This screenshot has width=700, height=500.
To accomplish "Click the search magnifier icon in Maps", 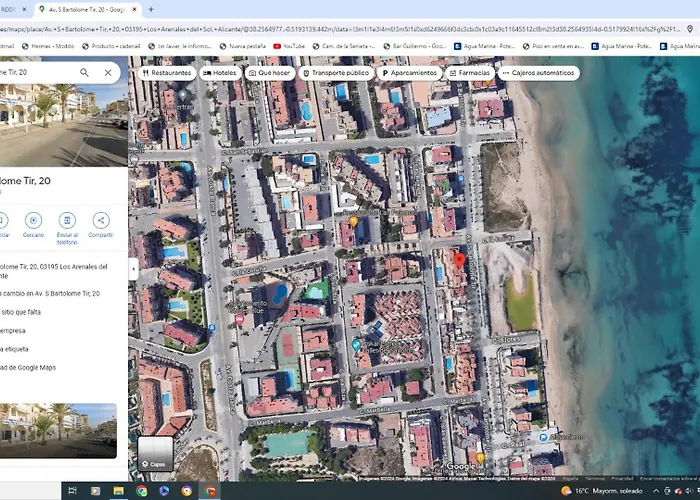I will [x=84, y=72].
